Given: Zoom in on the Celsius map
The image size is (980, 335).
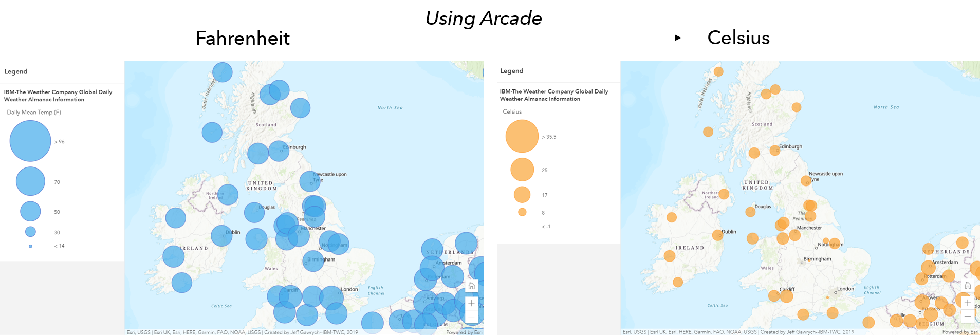Looking at the screenshot, I should coord(968,303).
